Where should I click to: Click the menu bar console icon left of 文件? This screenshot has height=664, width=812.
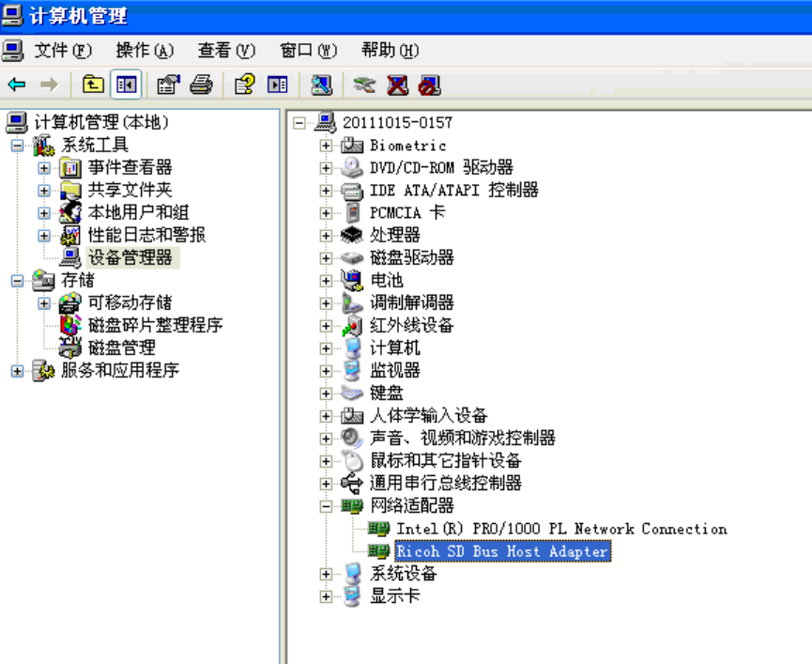12,50
